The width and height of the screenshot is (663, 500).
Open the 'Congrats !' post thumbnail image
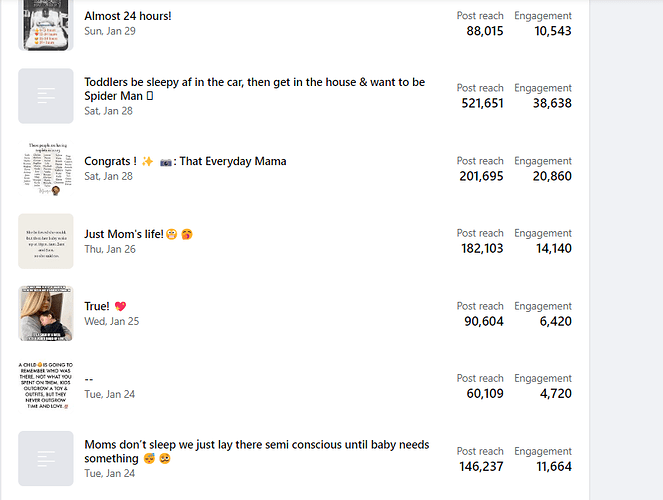pos(46,169)
